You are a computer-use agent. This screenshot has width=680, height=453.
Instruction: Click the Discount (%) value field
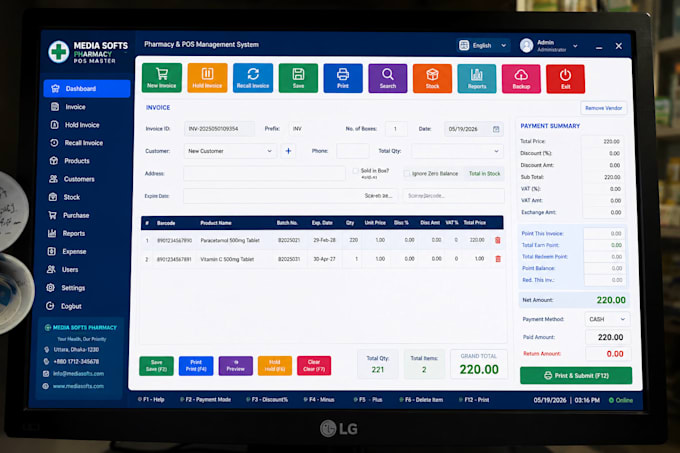click(x=602, y=153)
